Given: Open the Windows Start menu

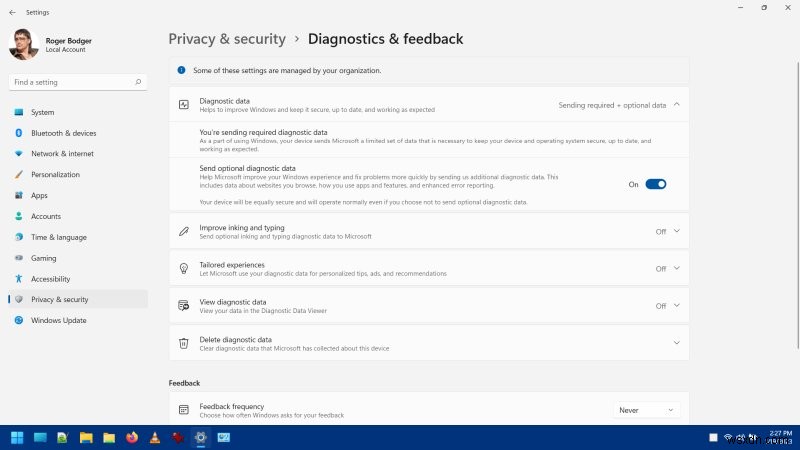Looking at the screenshot, I should (x=17, y=438).
